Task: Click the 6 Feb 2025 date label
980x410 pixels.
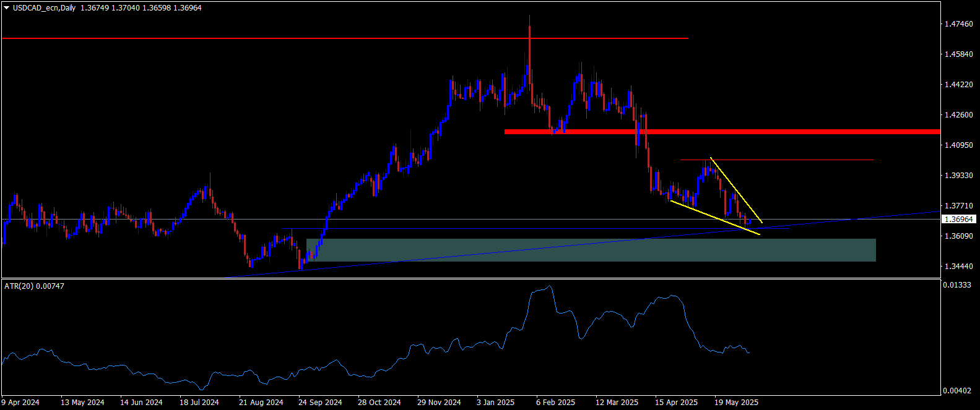Action: point(555,403)
